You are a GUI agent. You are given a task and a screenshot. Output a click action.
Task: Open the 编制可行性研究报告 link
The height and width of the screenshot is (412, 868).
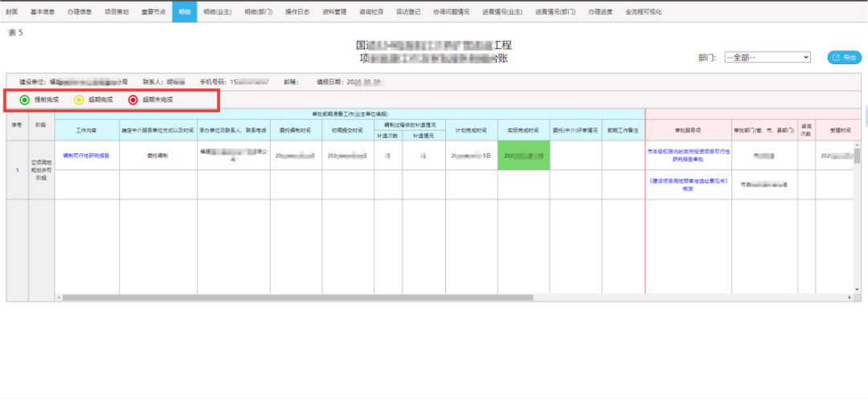click(x=86, y=155)
